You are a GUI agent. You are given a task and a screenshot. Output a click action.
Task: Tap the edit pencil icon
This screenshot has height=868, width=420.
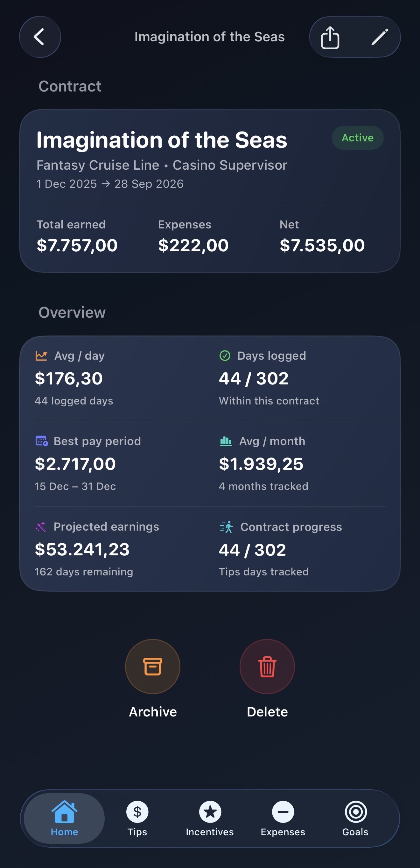[380, 37]
